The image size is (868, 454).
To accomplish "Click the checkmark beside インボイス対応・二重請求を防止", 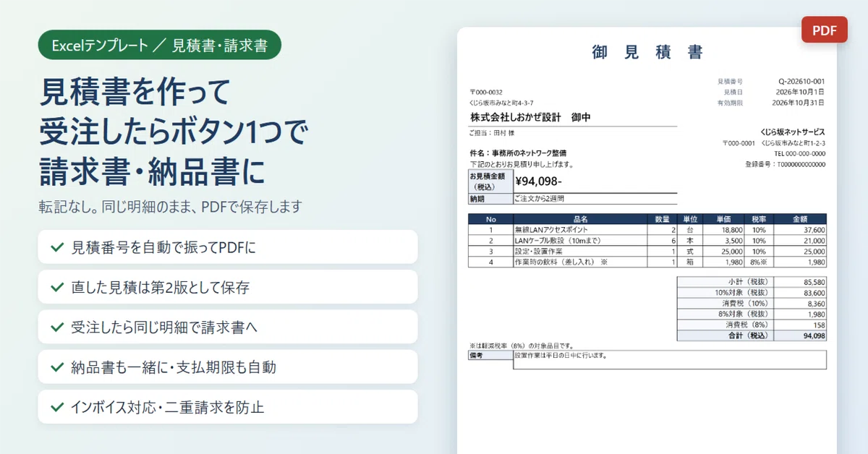I will (56, 407).
